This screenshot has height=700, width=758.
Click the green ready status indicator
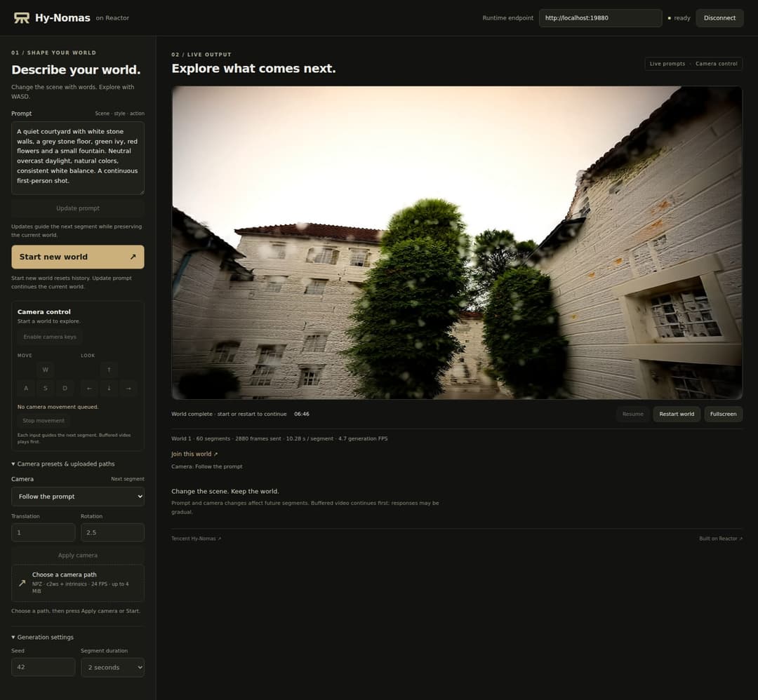coord(670,18)
